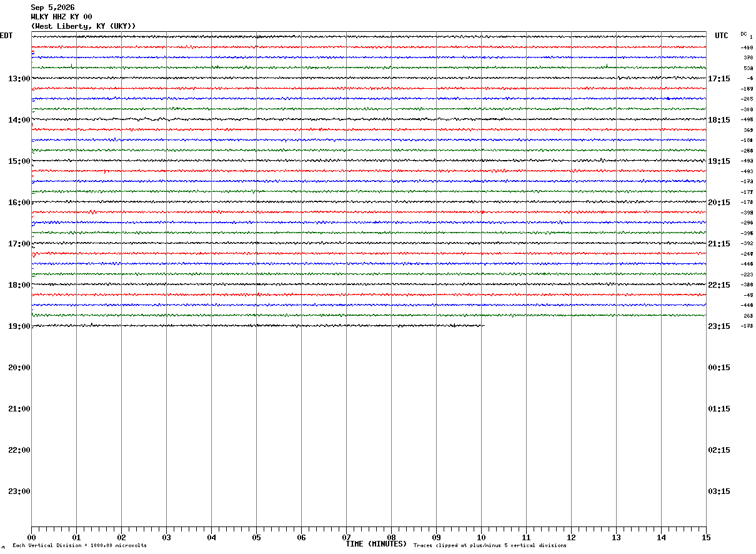Click the 13:00 EDT row label
Viewport: 756px width, 554px height.
click(19, 79)
